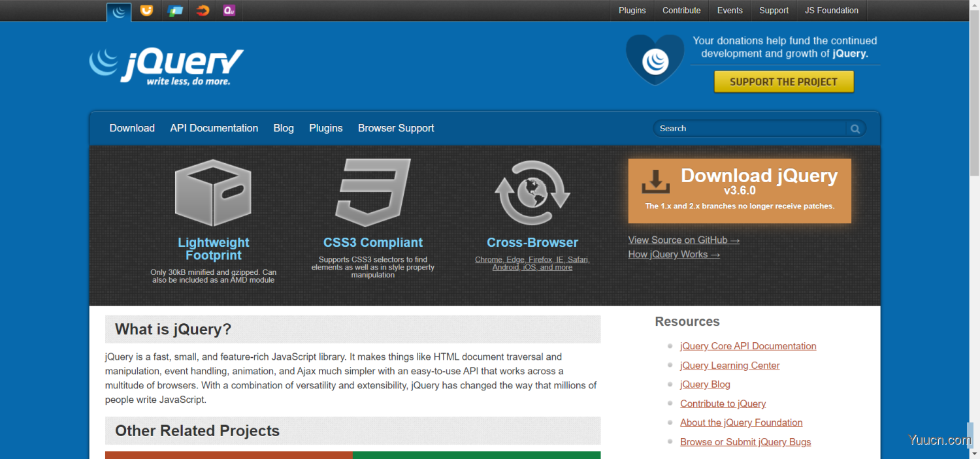Click the Download jQuery v3.6.0 button
The width and height of the screenshot is (980, 459).
(739, 191)
